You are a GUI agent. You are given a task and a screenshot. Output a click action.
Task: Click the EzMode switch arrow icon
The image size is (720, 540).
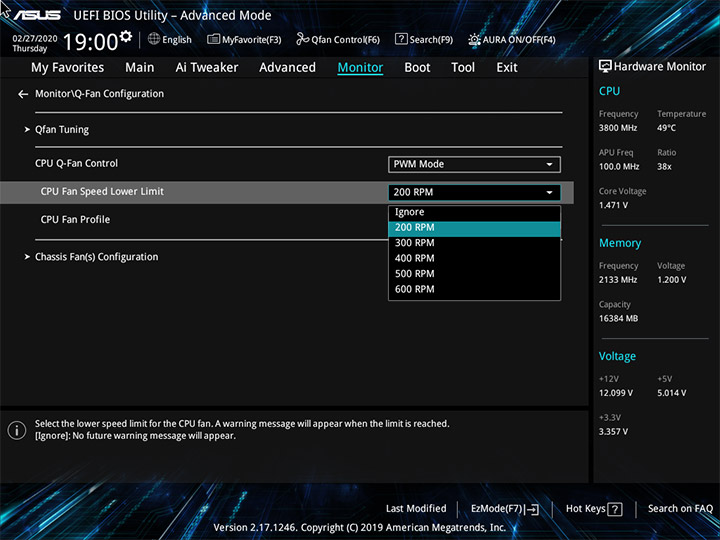click(532, 509)
